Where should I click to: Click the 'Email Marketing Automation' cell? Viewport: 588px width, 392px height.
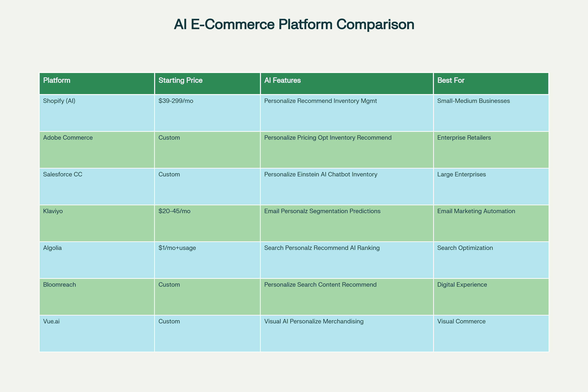[491, 223]
